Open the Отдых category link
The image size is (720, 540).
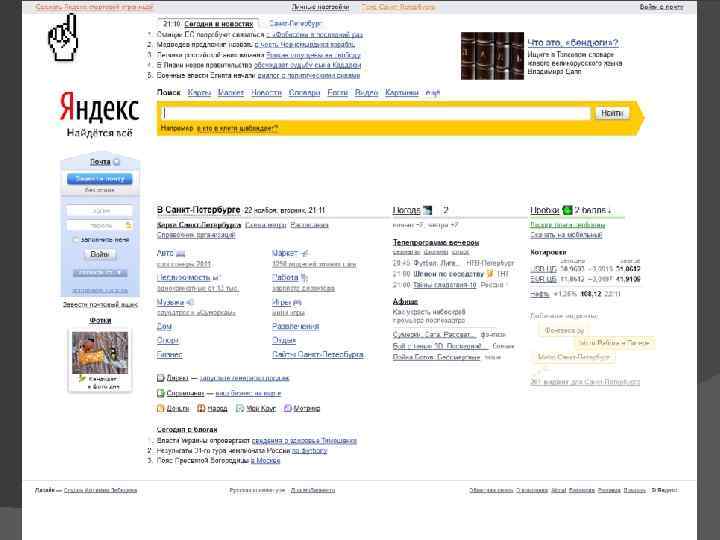284,341
